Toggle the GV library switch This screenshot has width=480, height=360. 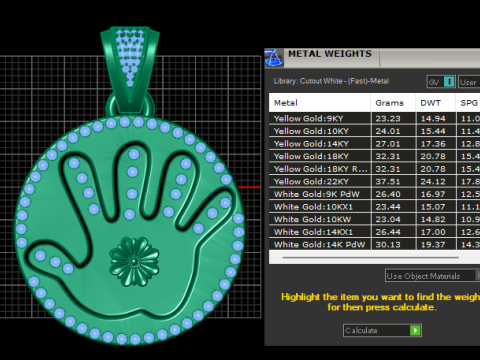click(441, 82)
